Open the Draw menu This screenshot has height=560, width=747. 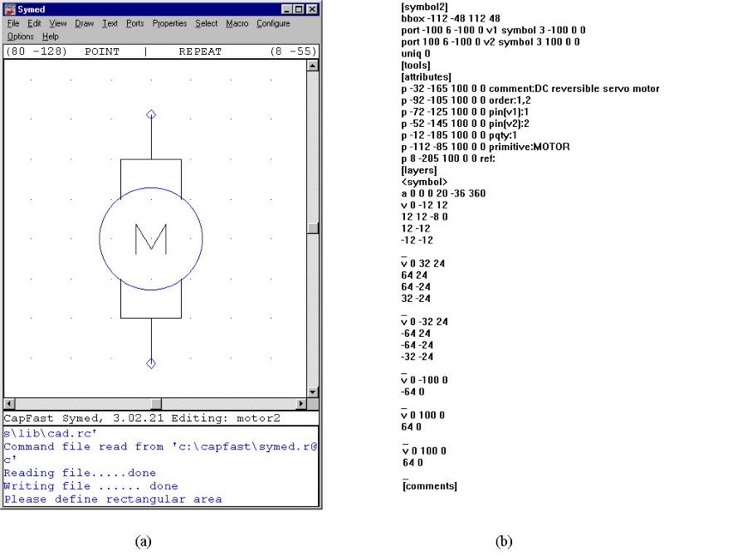(84, 23)
